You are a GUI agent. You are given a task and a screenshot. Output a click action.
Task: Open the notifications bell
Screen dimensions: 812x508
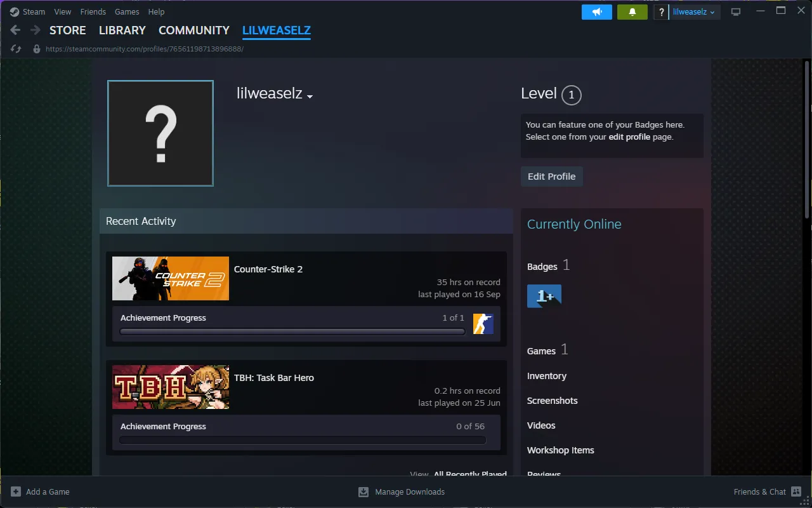632,12
